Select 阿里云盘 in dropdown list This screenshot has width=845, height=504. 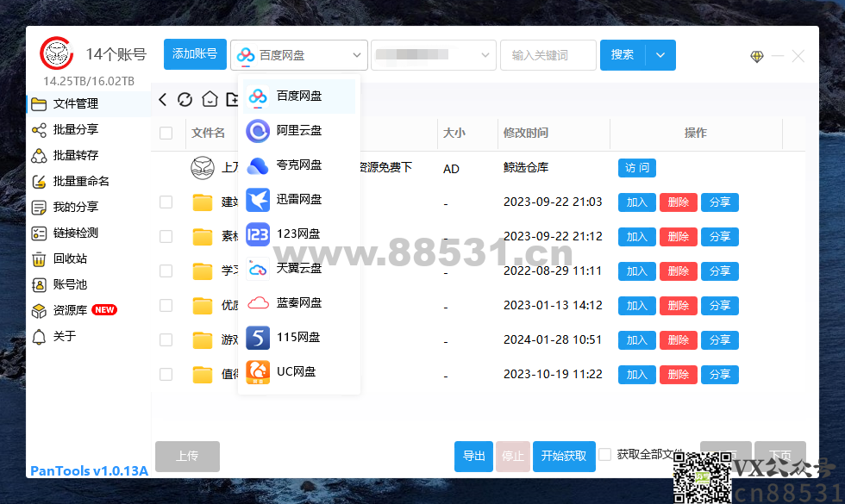pyautogui.click(x=299, y=131)
